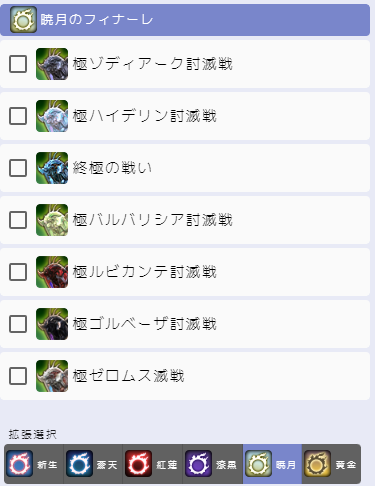Click the 終極の戦い boss icon
This screenshot has width=375, height=486.
[x=52, y=168]
